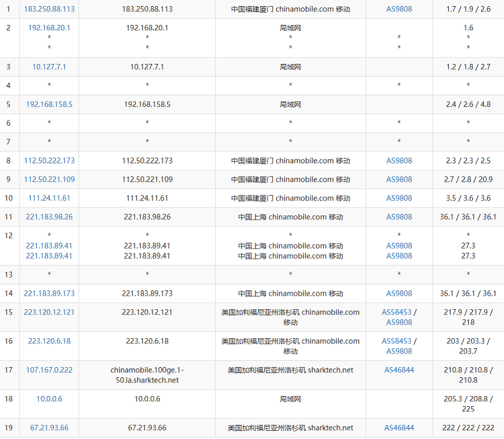This screenshot has height=439, width=504.
Task: Click the 112.50.222.173 IP link
Action: [x=49, y=161]
